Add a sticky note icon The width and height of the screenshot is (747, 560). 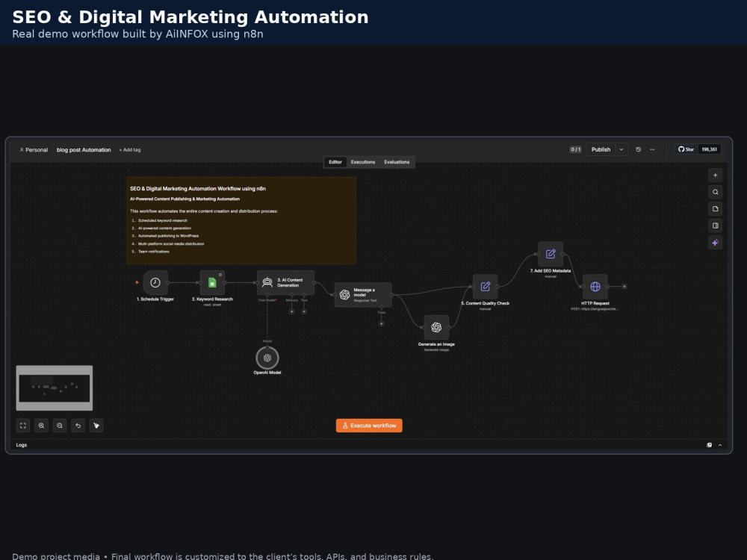tap(715, 208)
